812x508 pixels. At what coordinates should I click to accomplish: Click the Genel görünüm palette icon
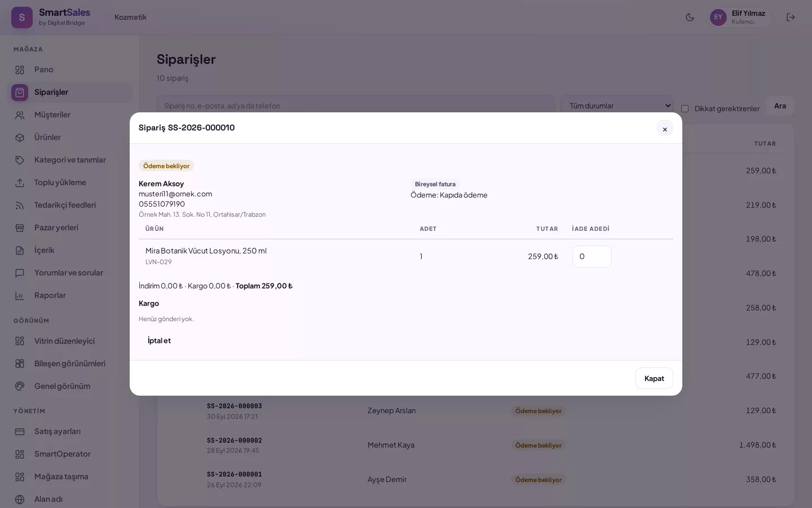click(x=20, y=387)
